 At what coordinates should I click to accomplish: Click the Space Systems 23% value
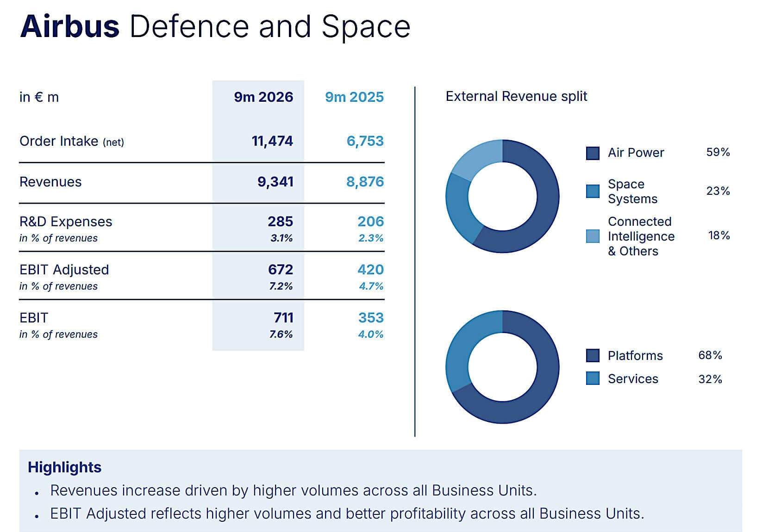(718, 191)
